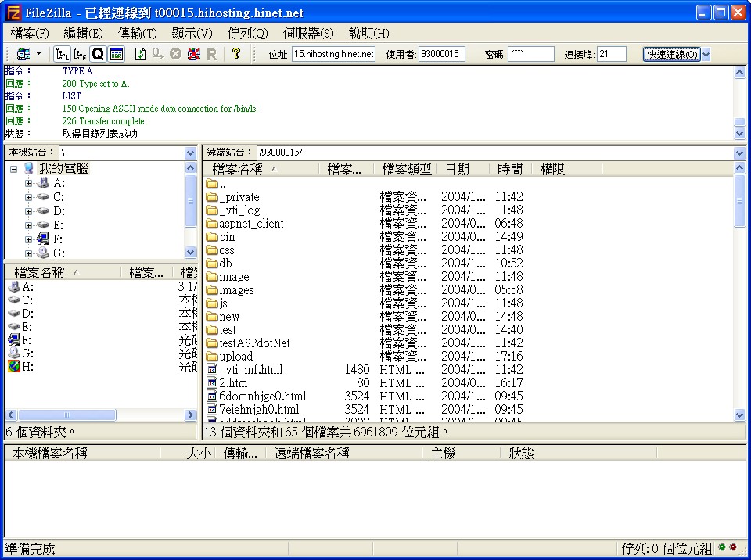Click the cancel operation toolbar icon
The image size is (751, 560).
pyautogui.click(x=176, y=54)
